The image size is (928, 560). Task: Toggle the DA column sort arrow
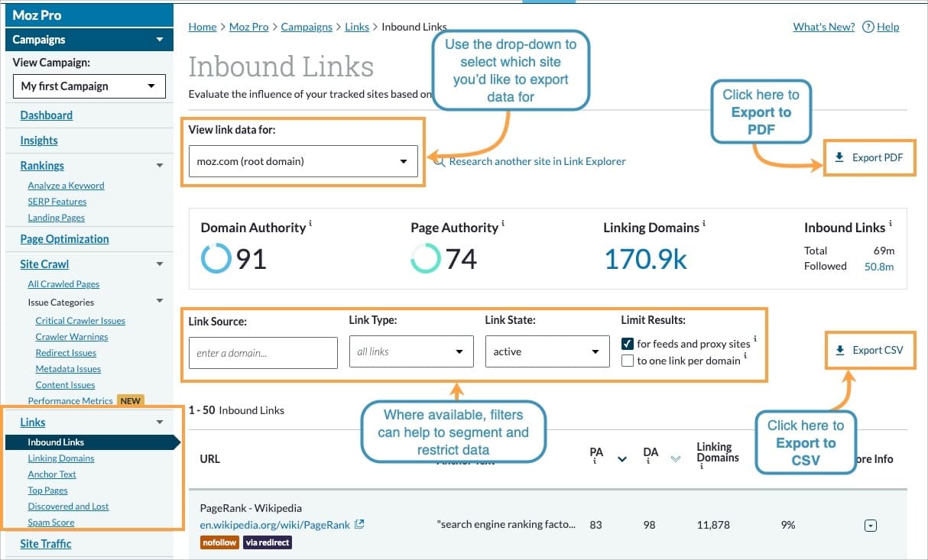675,459
